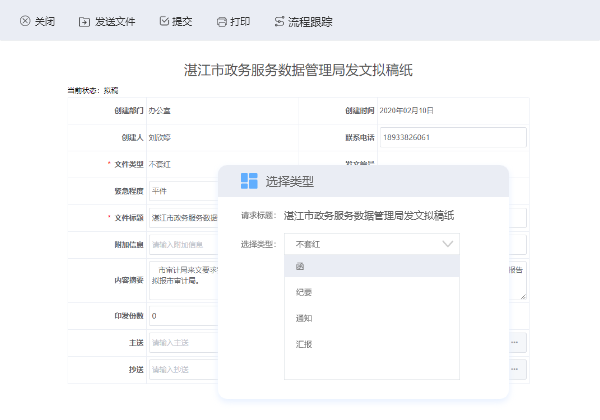Click the 关闭 close icon in toolbar
Image resolution: width=600 pixels, height=420 pixels.
point(25,21)
